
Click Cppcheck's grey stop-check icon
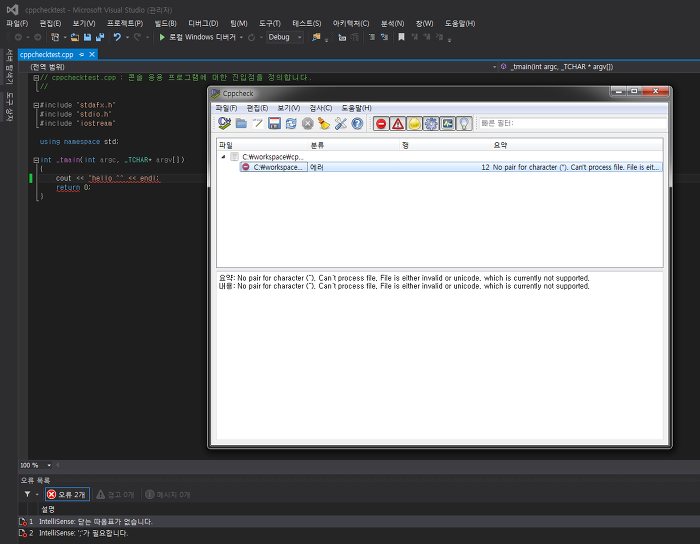(x=308, y=123)
